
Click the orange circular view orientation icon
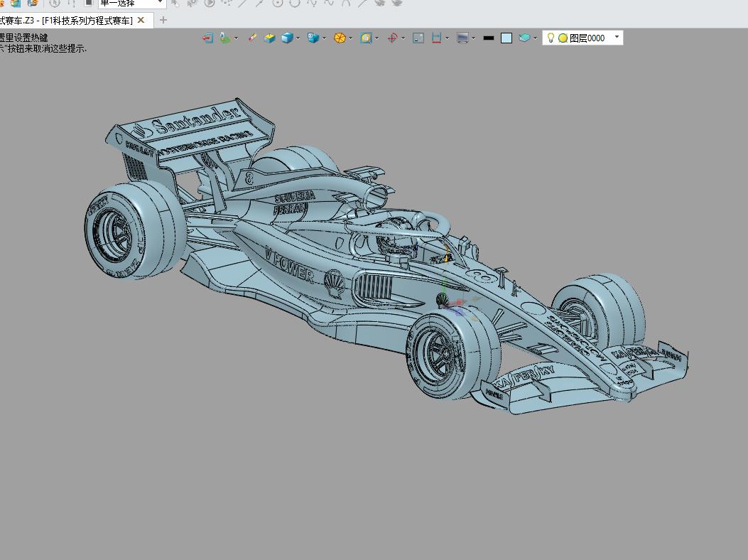[x=340, y=38]
